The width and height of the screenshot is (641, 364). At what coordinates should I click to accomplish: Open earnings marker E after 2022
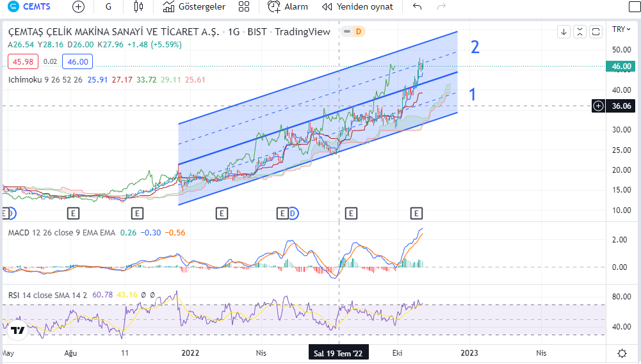tap(222, 213)
